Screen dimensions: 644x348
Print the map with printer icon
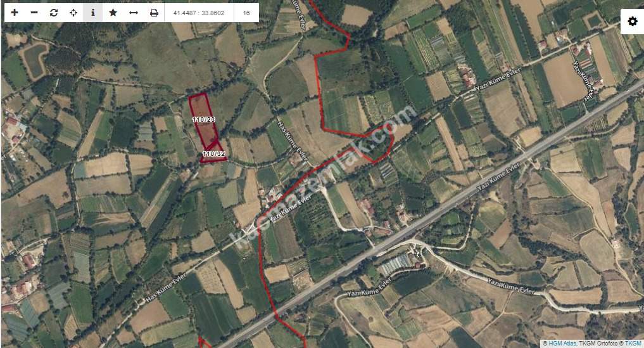(x=154, y=13)
